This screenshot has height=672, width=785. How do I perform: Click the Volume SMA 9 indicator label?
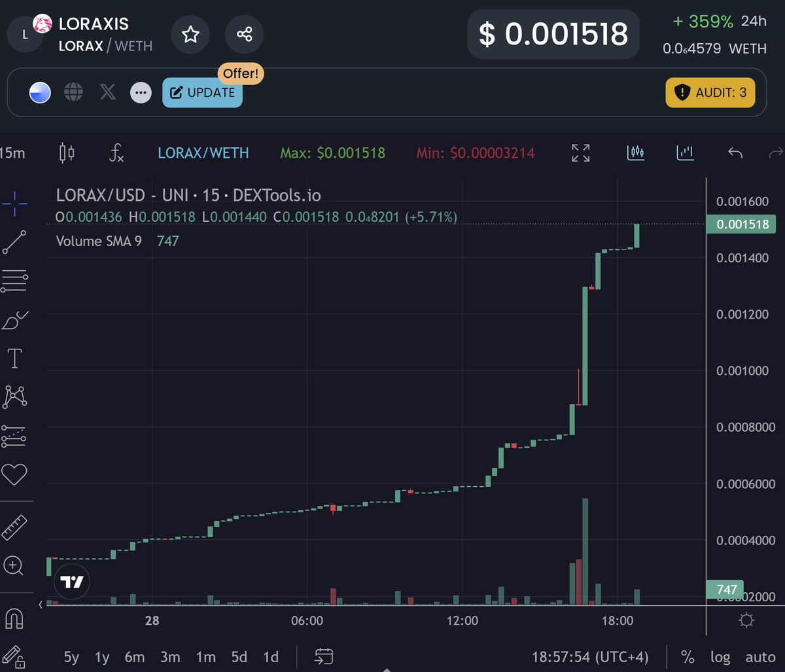point(99,241)
